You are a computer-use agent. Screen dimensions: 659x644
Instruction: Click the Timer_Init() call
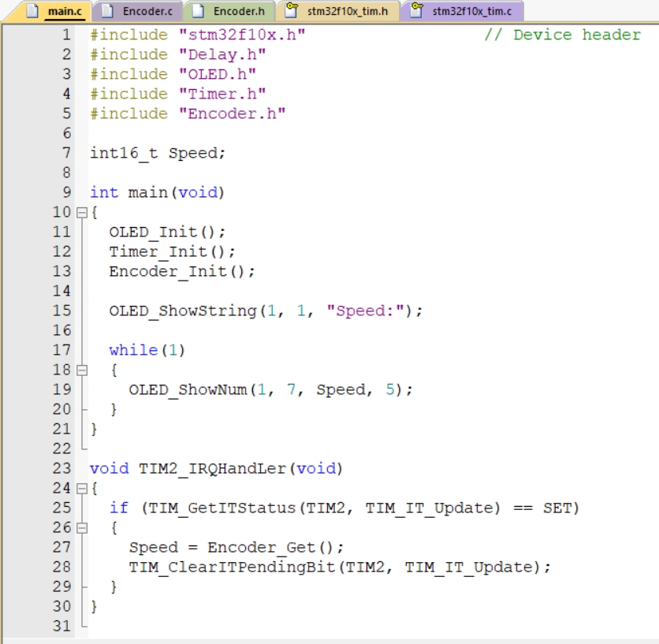pos(173,251)
